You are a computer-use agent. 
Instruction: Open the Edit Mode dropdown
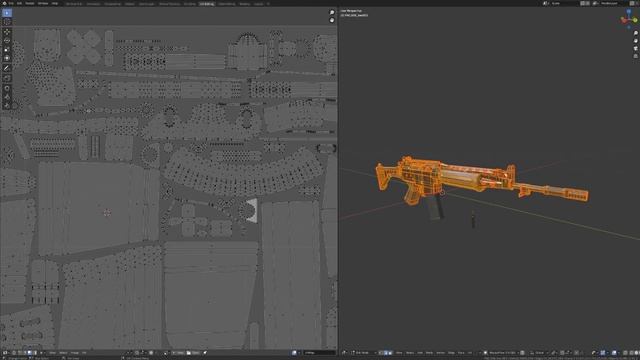[x=363, y=353]
